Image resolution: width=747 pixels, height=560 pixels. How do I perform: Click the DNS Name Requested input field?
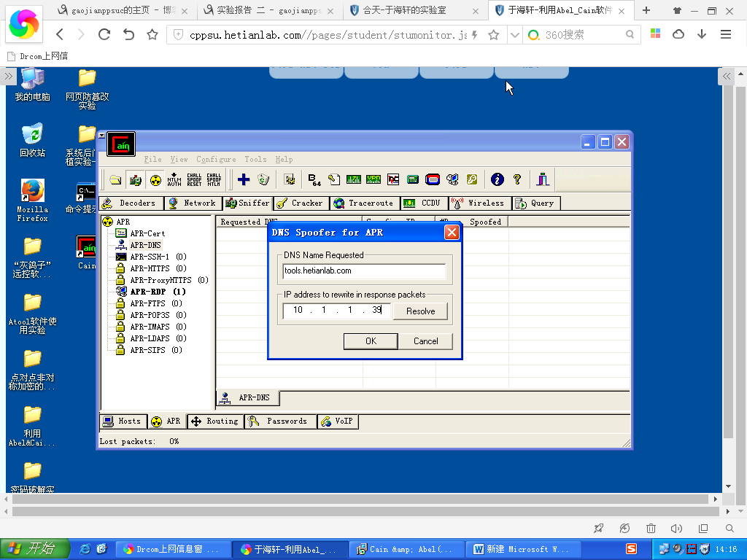pyautogui.click(x=364, y=271)
